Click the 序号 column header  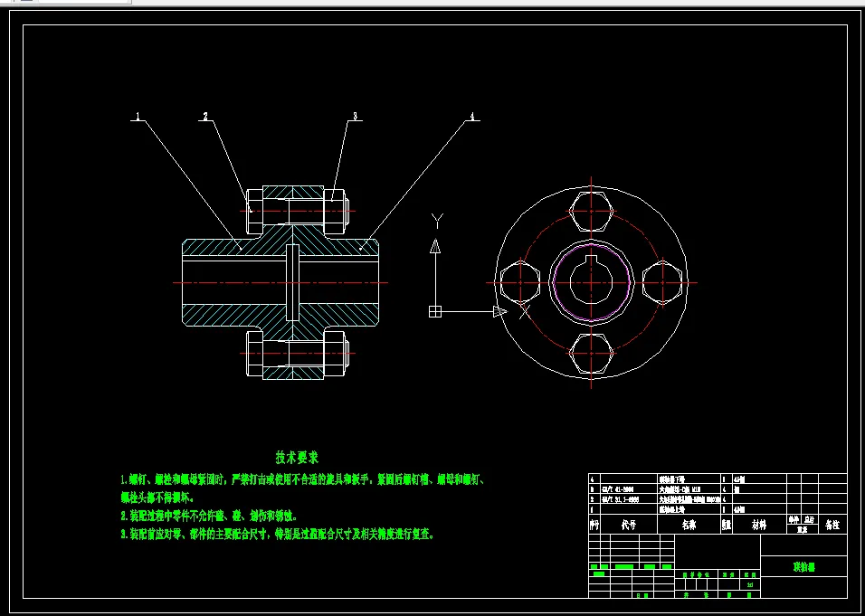[x=594, y=525]
